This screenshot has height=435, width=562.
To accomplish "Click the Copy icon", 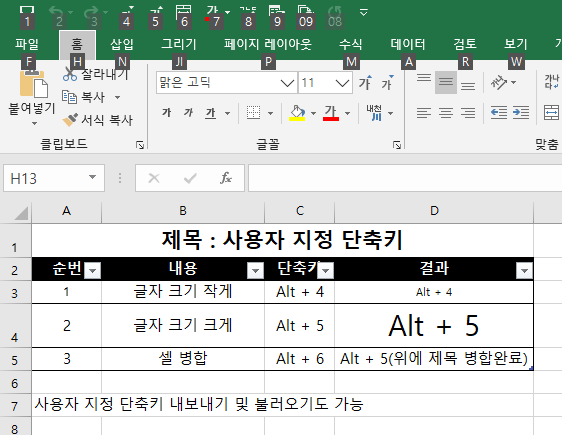I will (x=70, y=97).
